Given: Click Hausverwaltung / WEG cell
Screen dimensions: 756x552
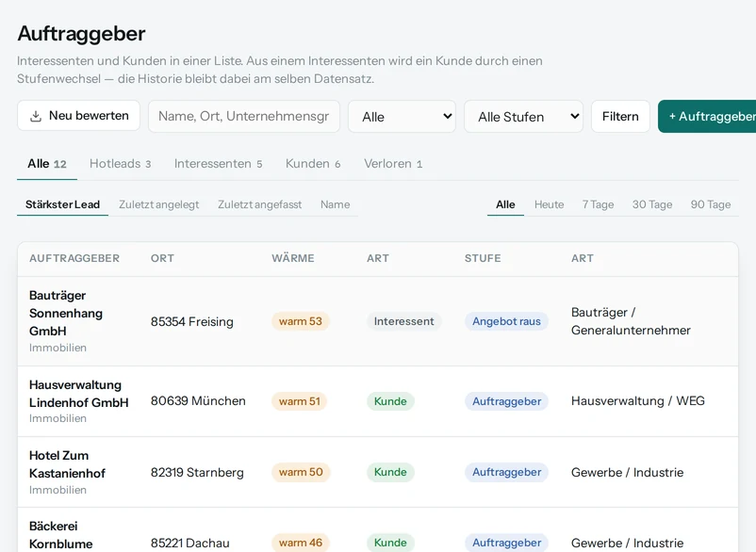Looking at the screenshot, I should click(638, 400).
